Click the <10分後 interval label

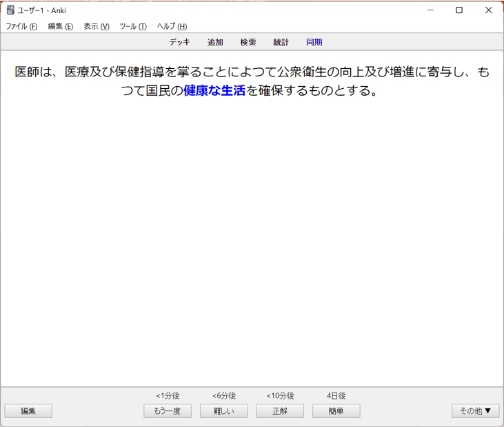281,396
